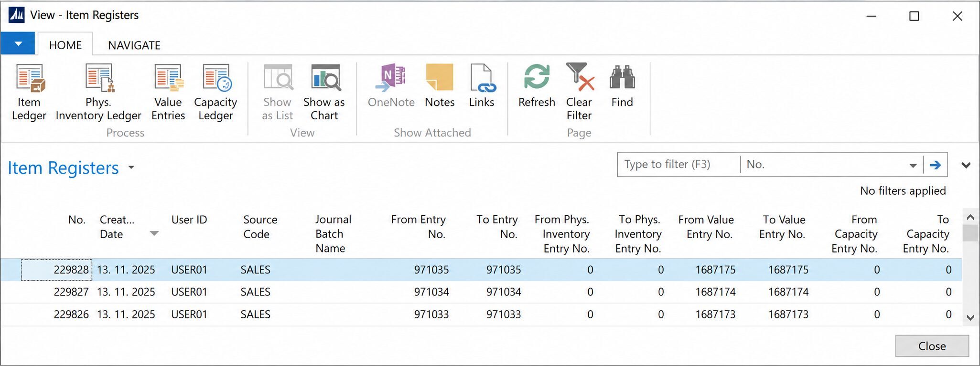The width and height of the screenshot is (980, 366).
Task: Refresh the Item Registers page
Action: tap(537, 86)
